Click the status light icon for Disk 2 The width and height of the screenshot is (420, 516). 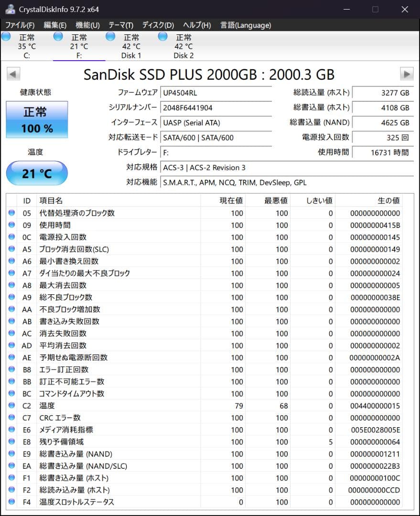click(x=162, y=36)
